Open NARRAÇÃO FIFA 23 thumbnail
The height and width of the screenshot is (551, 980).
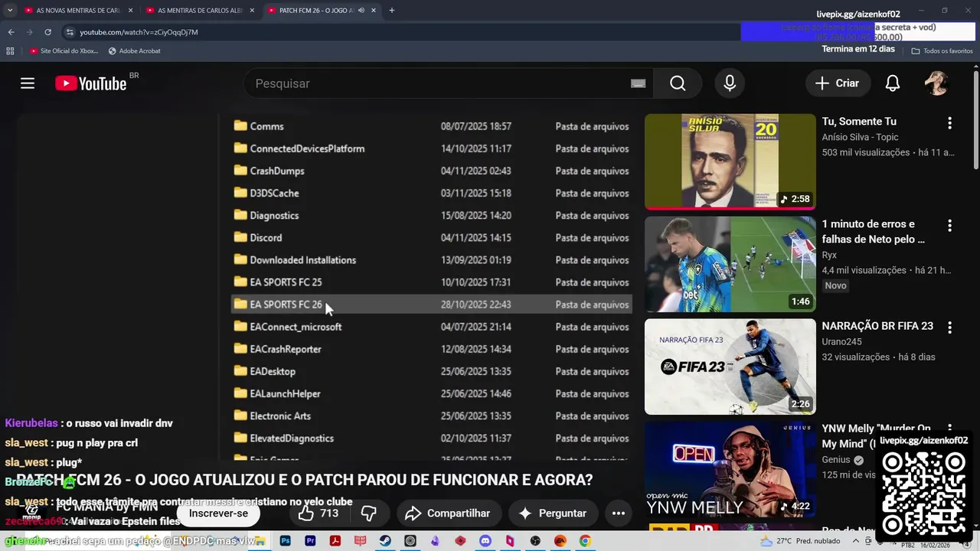click(730, 367)
